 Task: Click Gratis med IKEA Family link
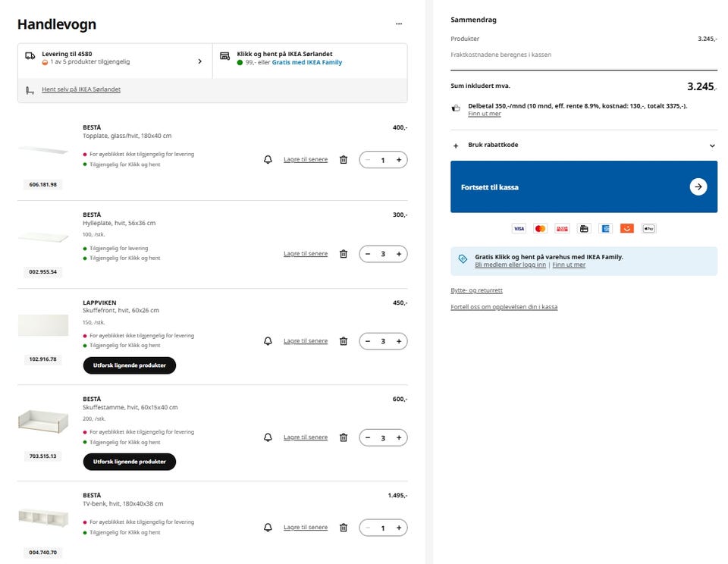coord(307,62)
